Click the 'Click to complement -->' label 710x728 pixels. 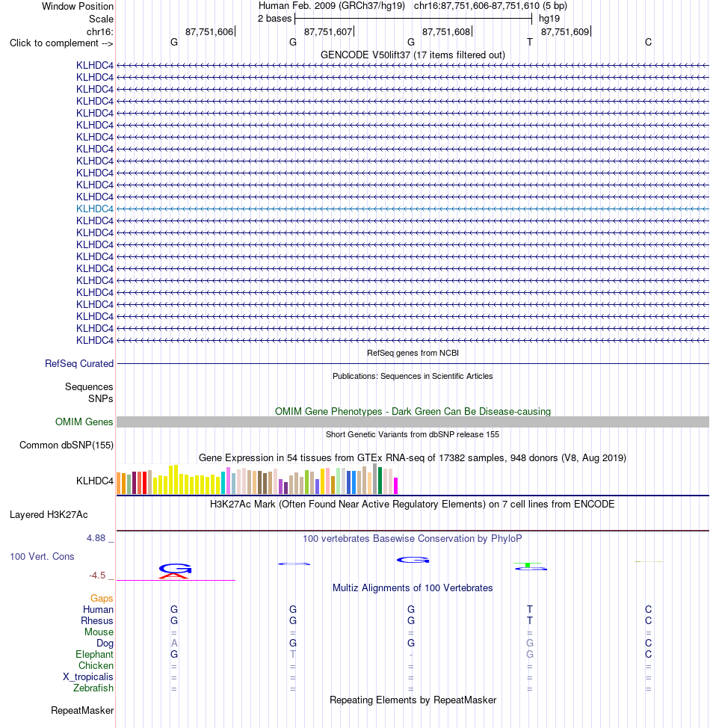click(x=61, y=43)
